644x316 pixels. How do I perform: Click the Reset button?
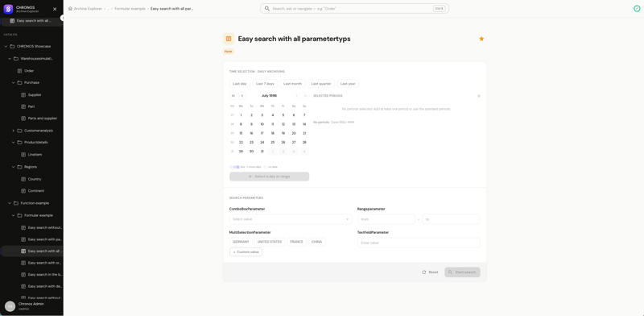click(x=430, y=272)
